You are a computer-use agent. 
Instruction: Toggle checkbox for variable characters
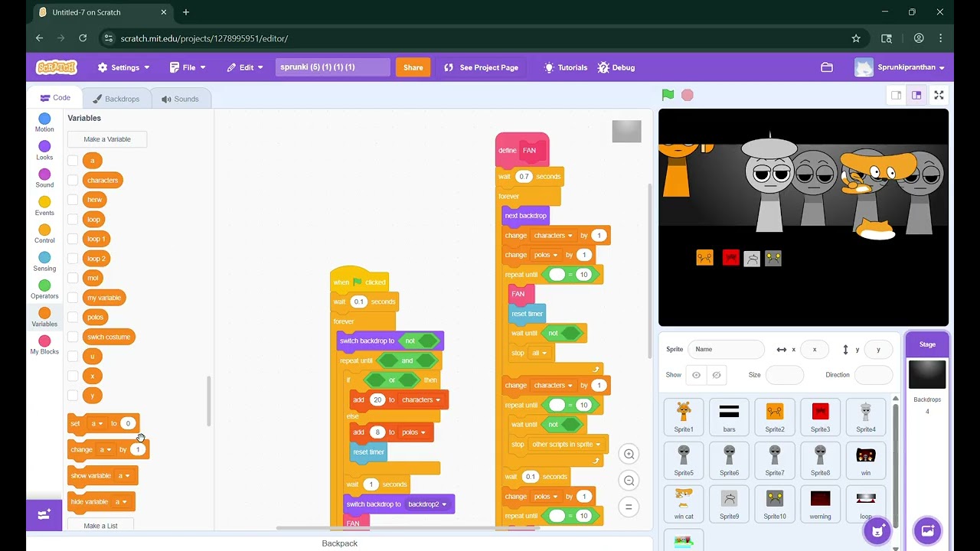pos(73,180)
